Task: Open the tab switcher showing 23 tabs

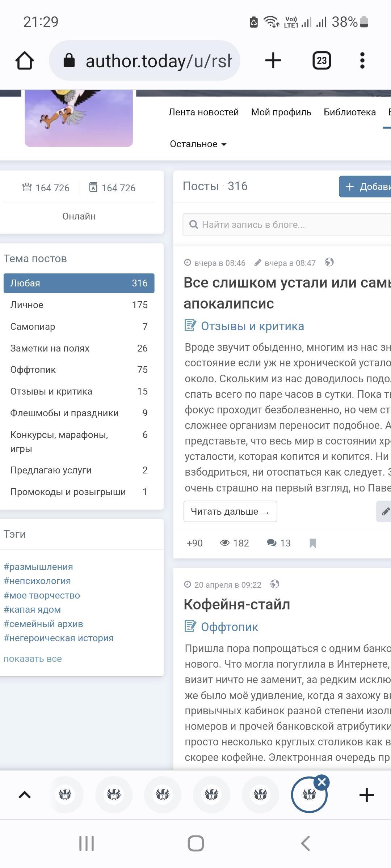Action: 321,60
